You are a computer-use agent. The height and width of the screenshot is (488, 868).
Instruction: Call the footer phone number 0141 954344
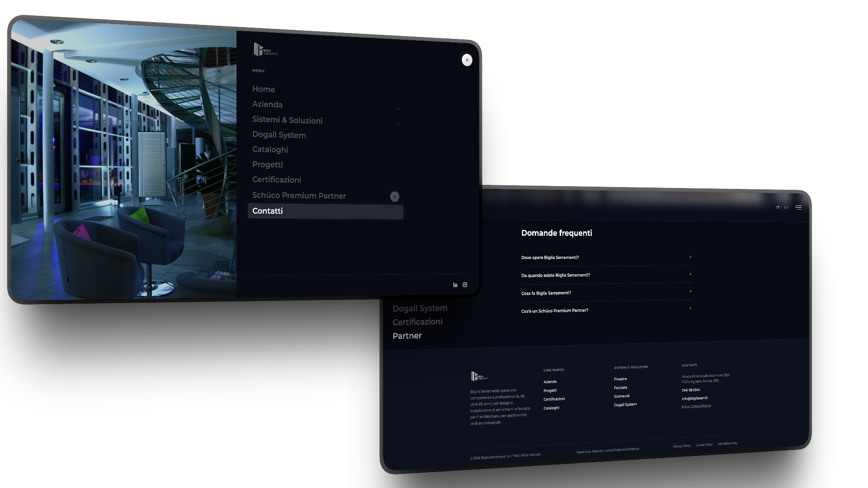[x=691, y=390]
